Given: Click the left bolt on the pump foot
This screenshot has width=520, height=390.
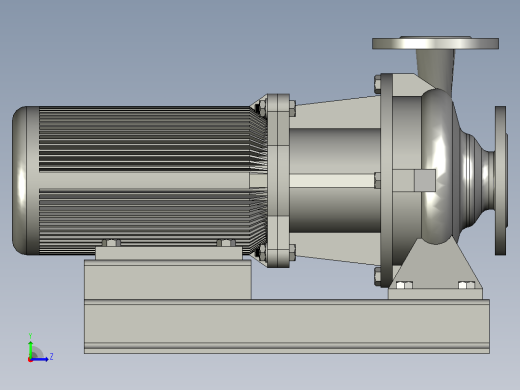Looking at the screenshot, I should pos(404,285).
